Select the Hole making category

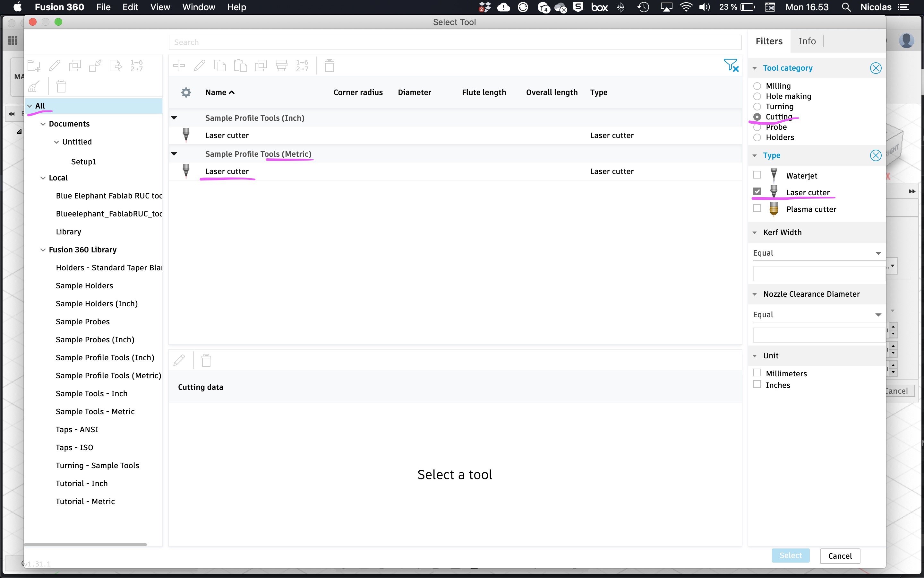tap(757, 96)
